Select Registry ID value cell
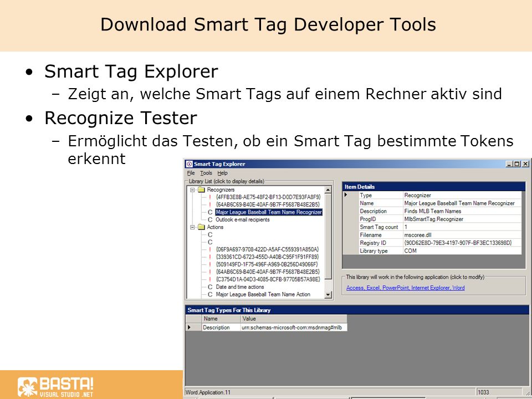Viewport: 532px width, 399px height. pyautogui.click(x=462, y=243)
